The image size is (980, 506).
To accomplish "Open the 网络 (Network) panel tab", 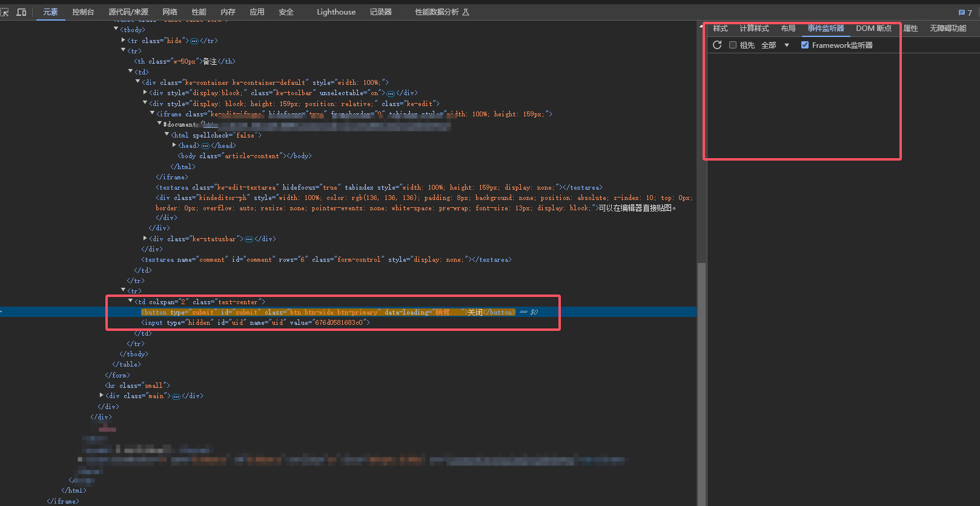I will tap(170, 12).
